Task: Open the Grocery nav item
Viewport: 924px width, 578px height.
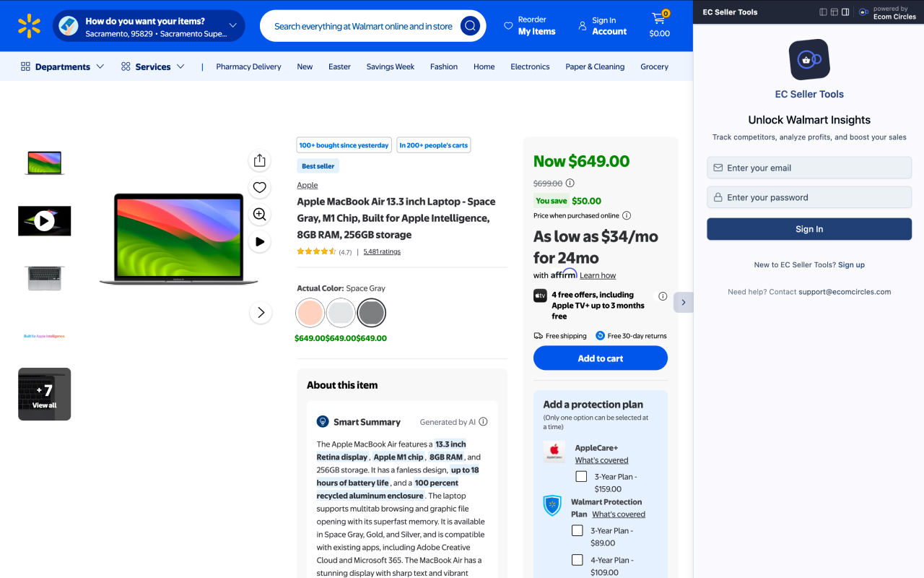Action: click(x=654, y=66)
